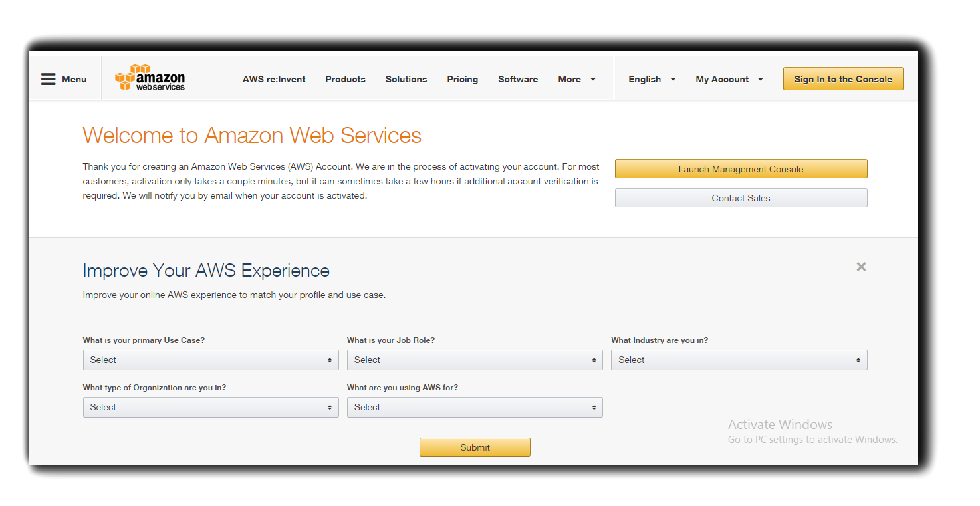
Task: Click the Amazon Web Services logo
Action: tap(150, 78)
